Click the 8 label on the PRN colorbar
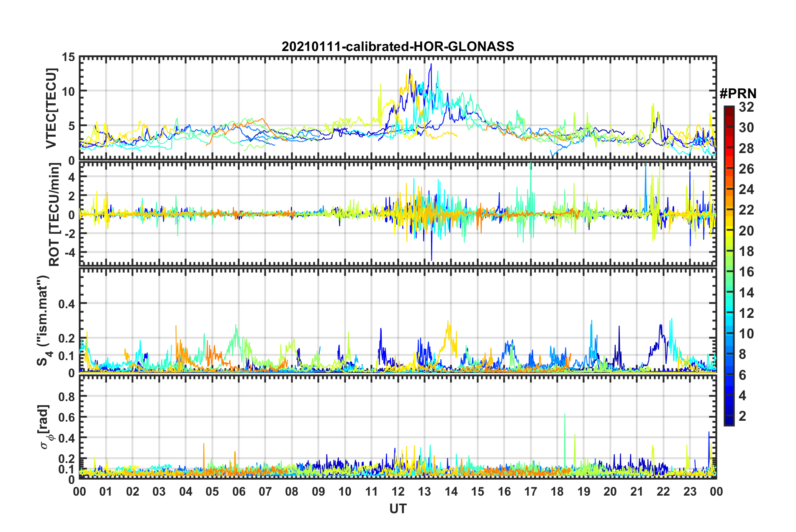Image resolution: width=796 pixels, height=532 pixels. click(742, 354)
